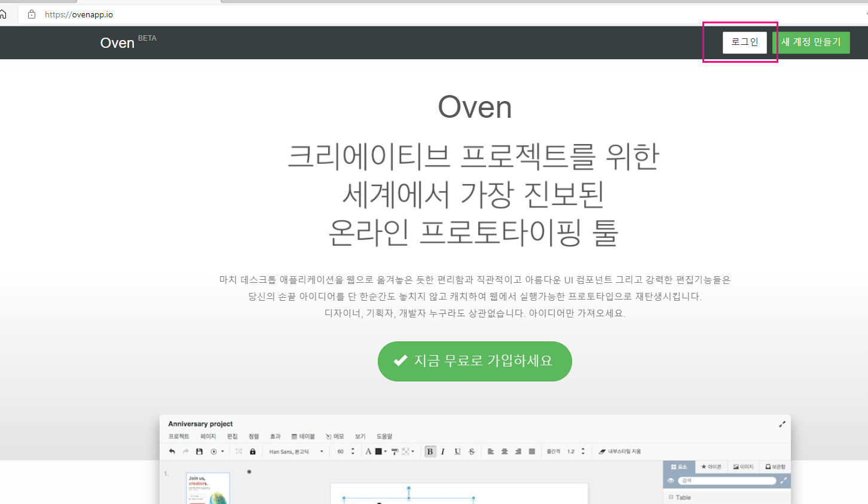The width and height of the screenshot is (868, 504).
Task: Click the undo arrow in preview toolbar
Action: click(172, 451)
